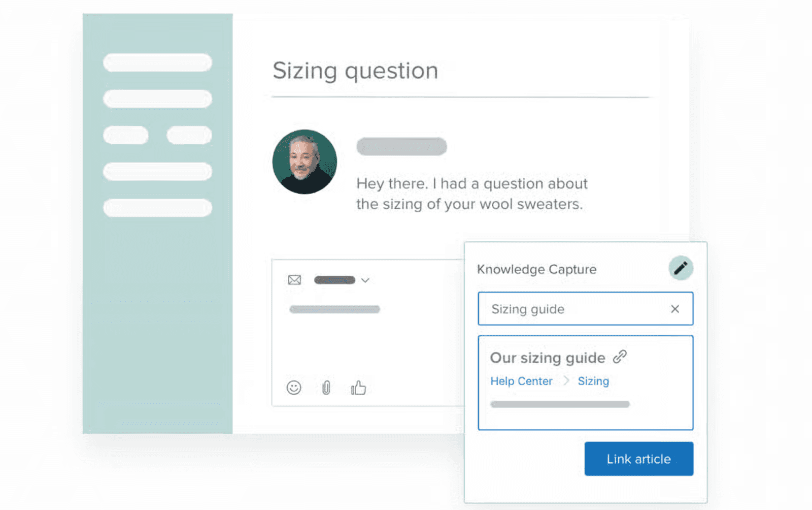This screenshot has height=510, width=812.
Task: Open the Help Center breadcrumb link
Action: 521,381
